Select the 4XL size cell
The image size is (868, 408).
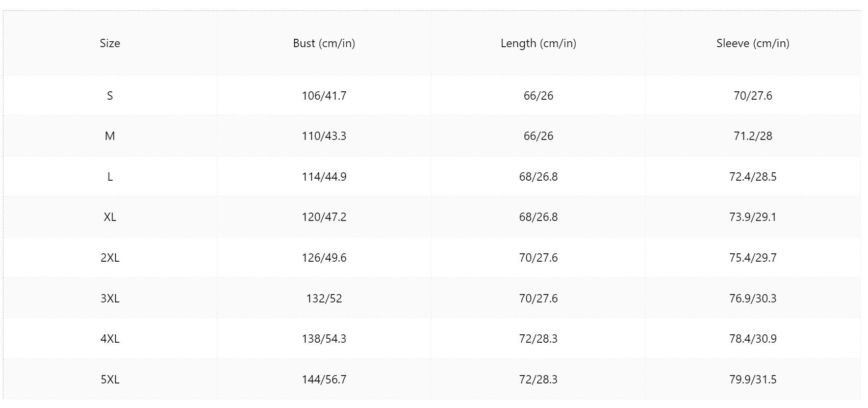tap(110, 339)
